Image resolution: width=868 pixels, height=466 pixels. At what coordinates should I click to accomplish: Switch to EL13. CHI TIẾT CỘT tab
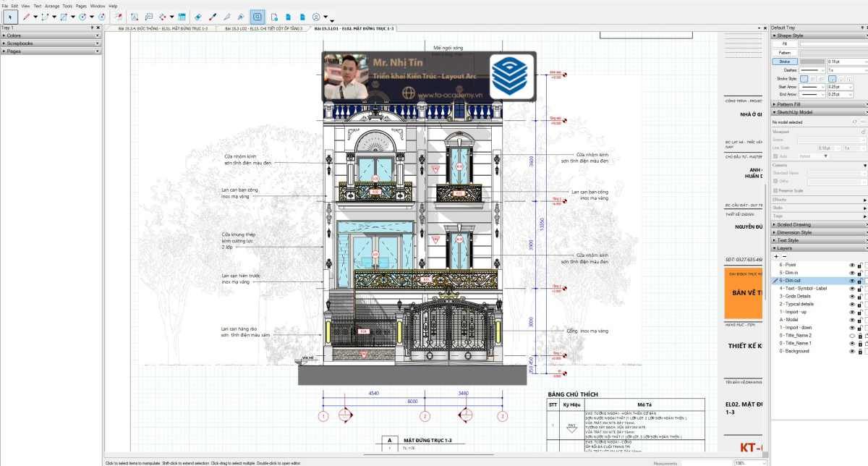pos(263,28)
